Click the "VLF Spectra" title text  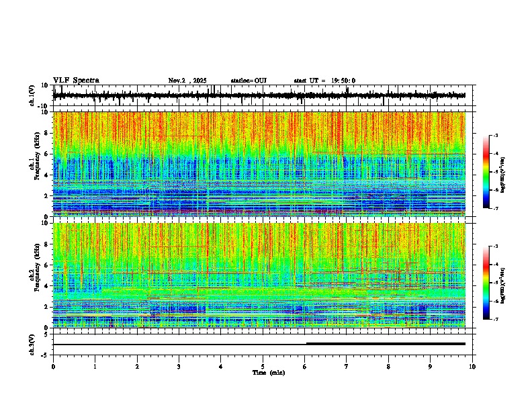76,81
